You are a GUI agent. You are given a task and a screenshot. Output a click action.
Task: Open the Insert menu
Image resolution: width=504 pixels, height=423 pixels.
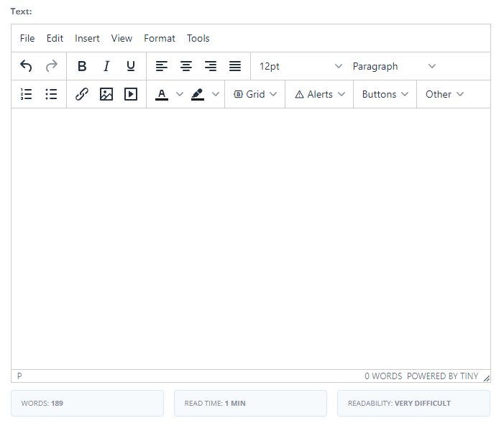(87, 38)
